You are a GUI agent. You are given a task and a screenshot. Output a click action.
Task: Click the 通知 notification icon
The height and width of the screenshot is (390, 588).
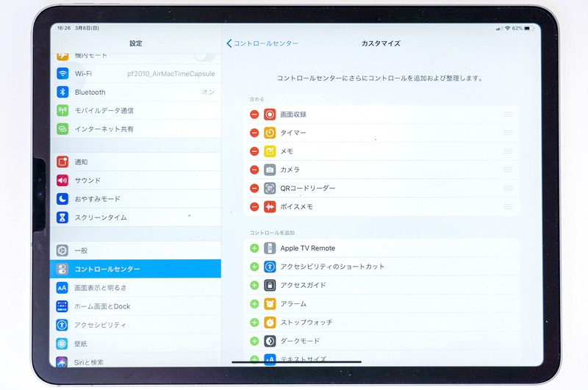(x=62, y=162)
